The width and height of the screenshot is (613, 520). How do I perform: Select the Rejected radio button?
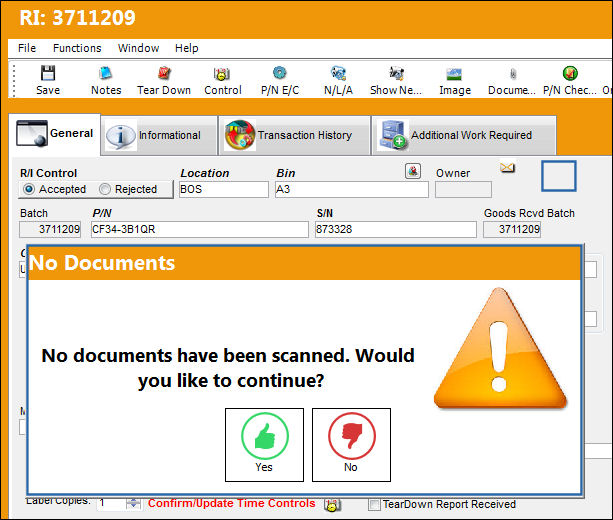pyautogui.click(x=105, y=189)
